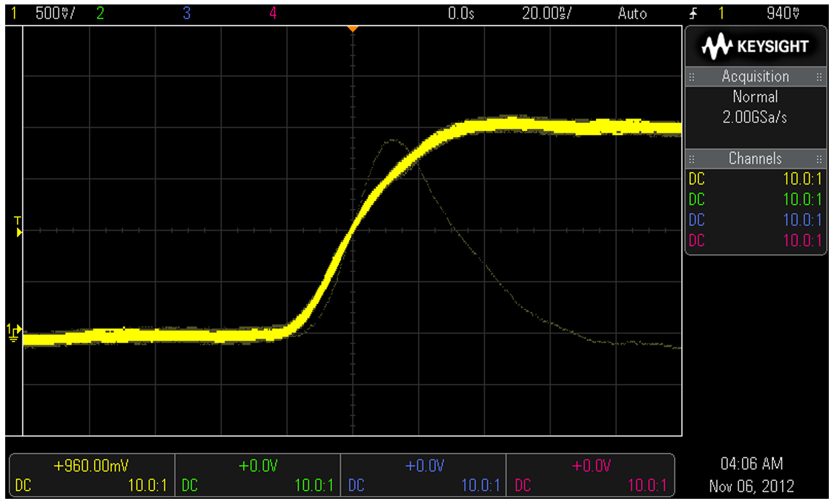The width and height of the screenshot is (834, 504).
Task: Click the 20.00ns/ timebase readout
Action: coord(547,13)
